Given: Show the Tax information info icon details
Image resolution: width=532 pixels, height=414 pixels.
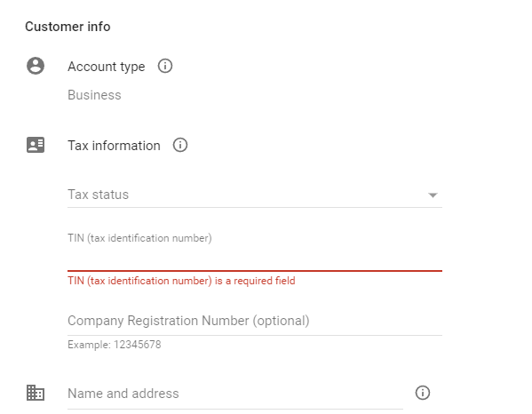Looking at the screenshot, I should point(180,145).
